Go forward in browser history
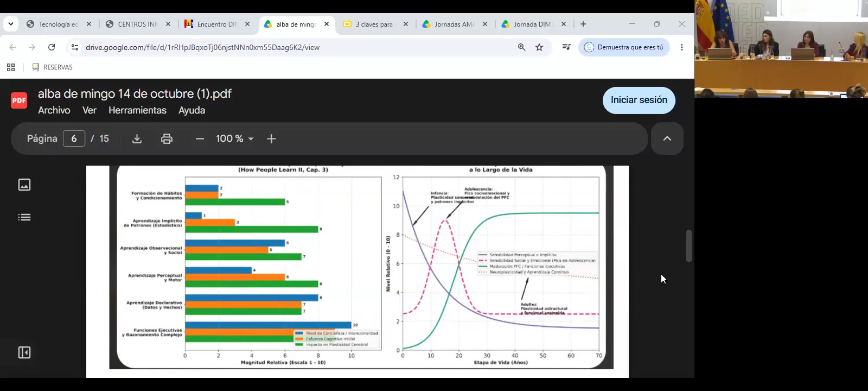 point(32,47)
